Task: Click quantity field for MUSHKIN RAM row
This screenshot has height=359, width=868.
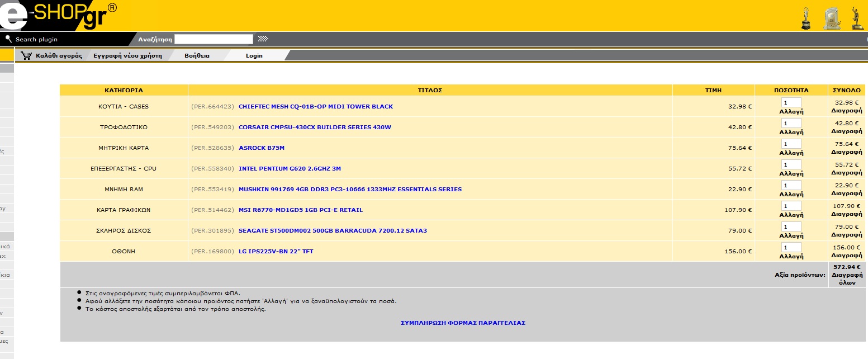Action: pyautogui.click(x=791, y=185)
